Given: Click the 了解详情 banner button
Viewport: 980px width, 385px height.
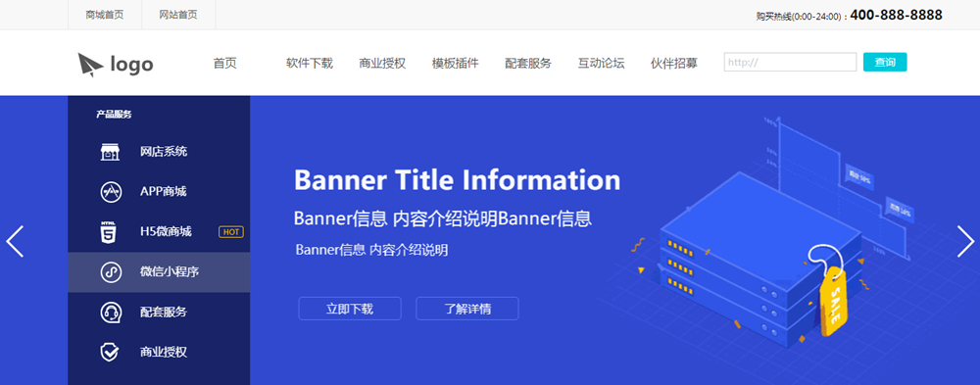Looking at the screenshot, I should click(x=466, y=309).
